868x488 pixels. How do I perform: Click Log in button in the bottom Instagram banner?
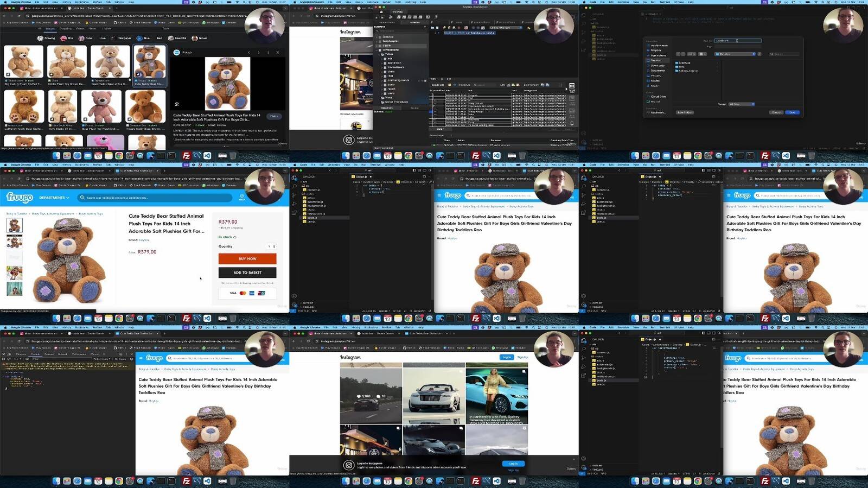click(513, 464)
